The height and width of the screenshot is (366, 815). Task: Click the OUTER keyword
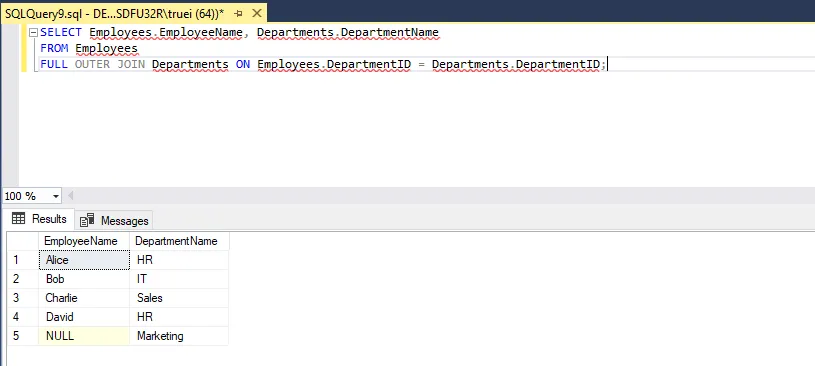coord(93,64)
